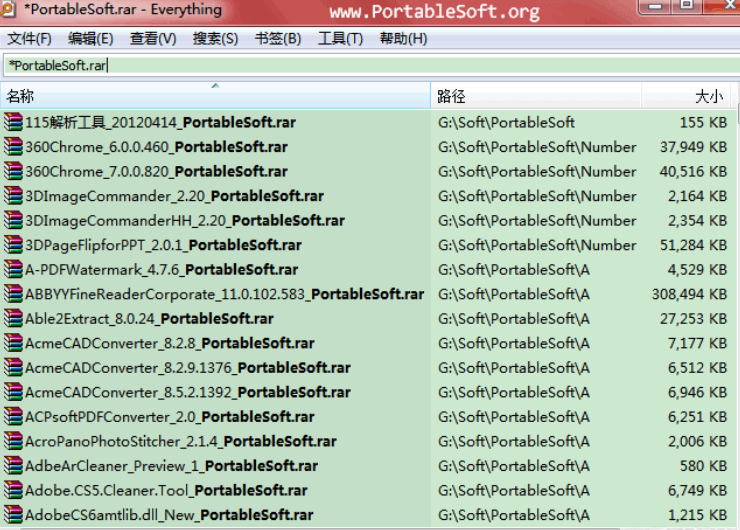
Task: Click RAR icon of ABBYYFineReaderCorporate file
Action: [x=13, y=294]
